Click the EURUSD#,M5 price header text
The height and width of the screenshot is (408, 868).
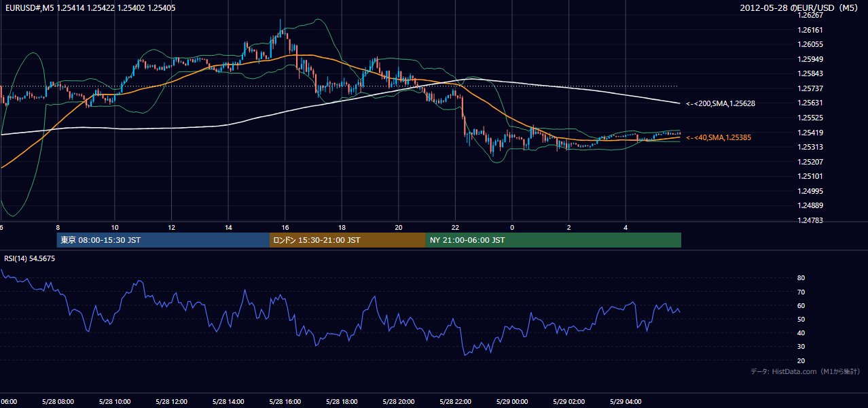[90, 7]
